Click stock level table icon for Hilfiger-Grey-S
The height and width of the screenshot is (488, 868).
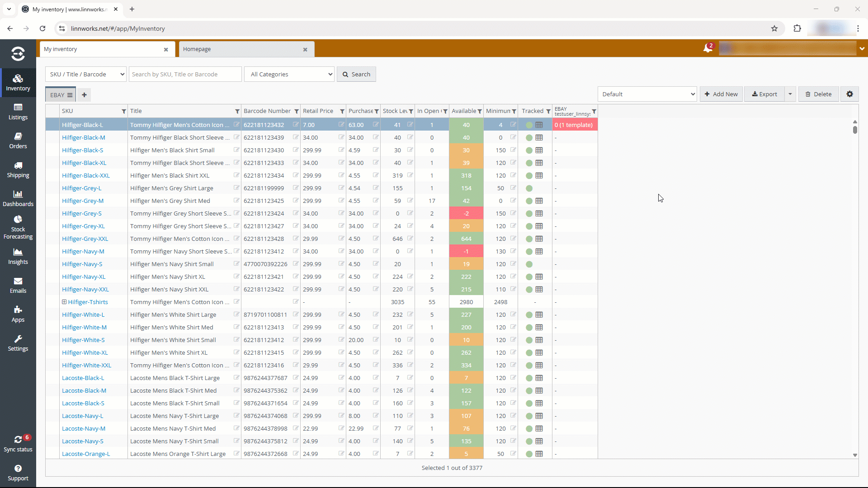click(x=539, y=213)
